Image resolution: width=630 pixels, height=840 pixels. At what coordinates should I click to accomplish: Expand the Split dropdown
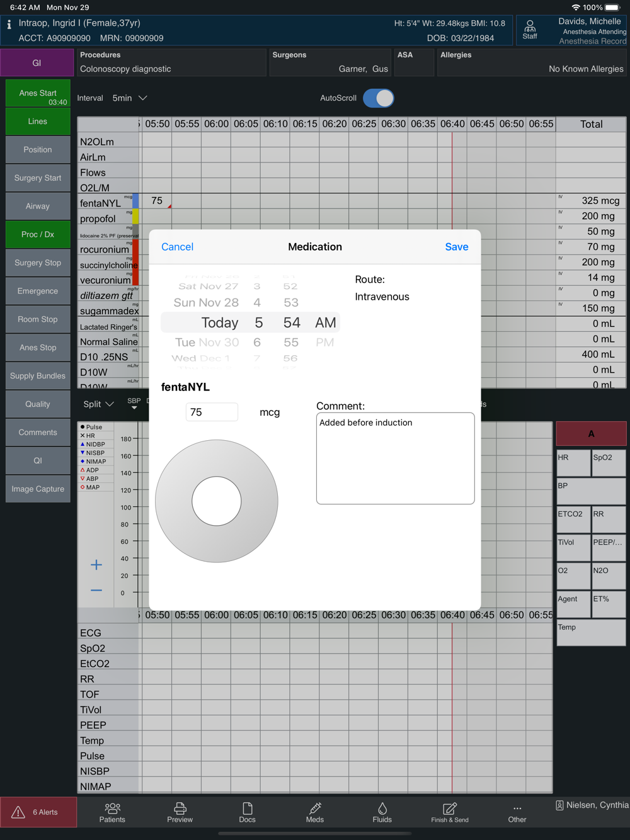click(x=99, y=404)
